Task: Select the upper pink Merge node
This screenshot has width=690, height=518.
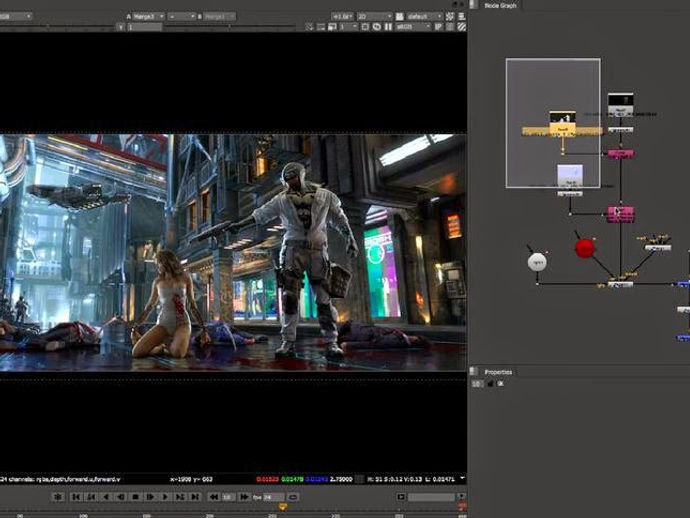Action: (x=620, y=154)
